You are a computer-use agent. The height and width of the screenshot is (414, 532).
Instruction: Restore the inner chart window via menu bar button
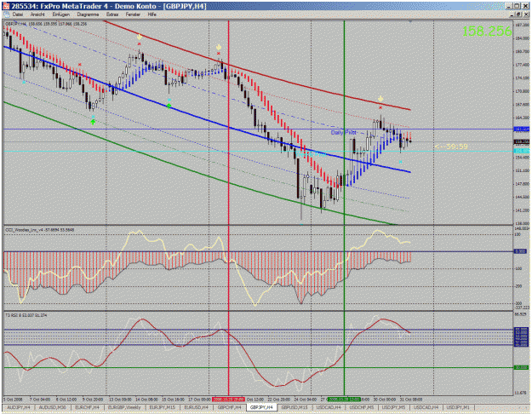518,14
